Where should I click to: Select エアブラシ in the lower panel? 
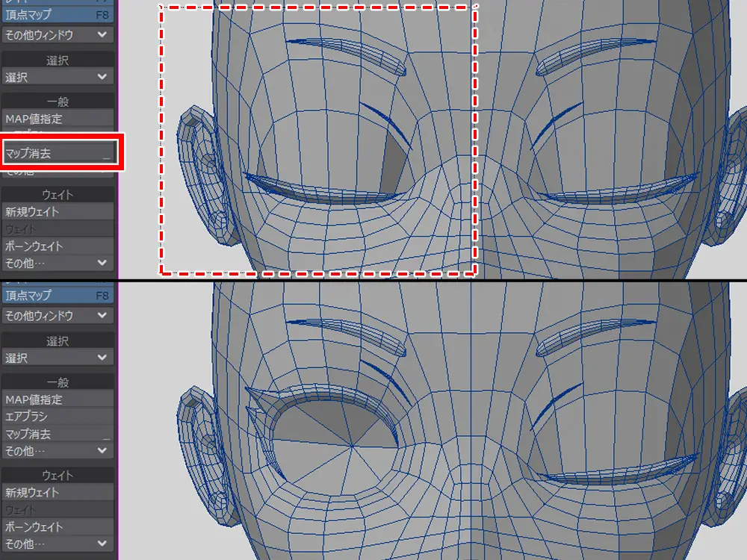[58, 417]
